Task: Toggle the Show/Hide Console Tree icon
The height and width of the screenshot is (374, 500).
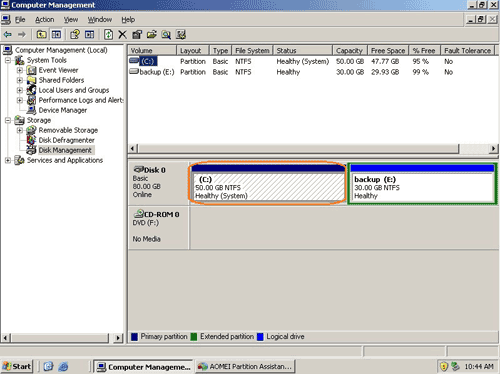Action: 56,34
